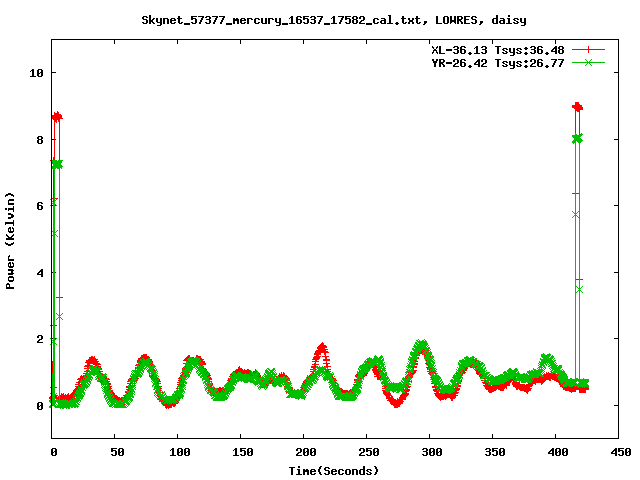Click the x-axis tick label 50
640x480 pixels.
click(117, 452)
